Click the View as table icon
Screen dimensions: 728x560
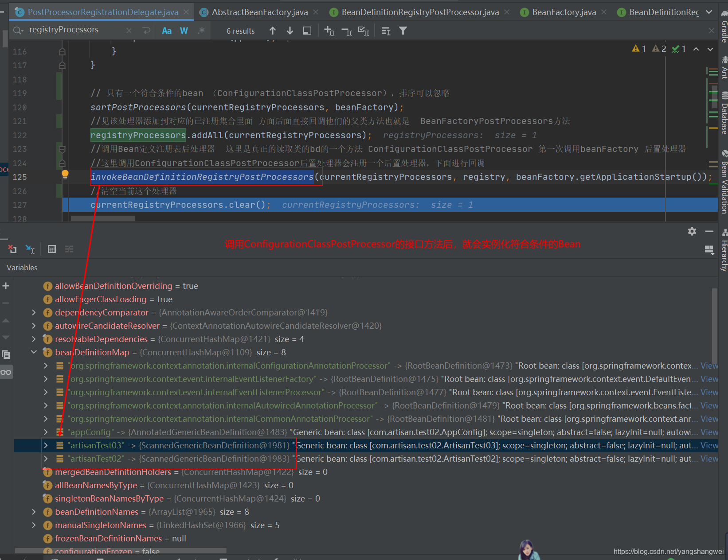click(x=52, y=249)
